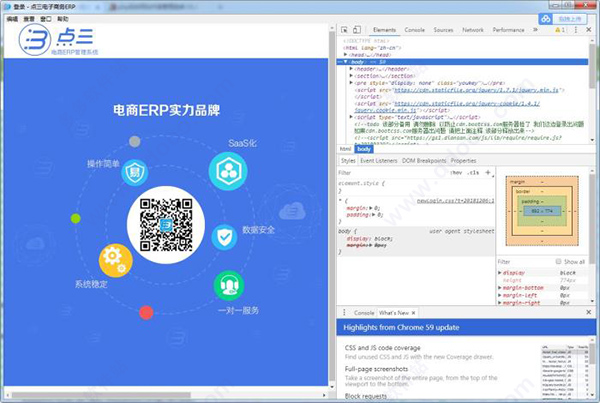Click the blue content box in box model
Screen dimensions: 600x403
(x=542, y=211)
